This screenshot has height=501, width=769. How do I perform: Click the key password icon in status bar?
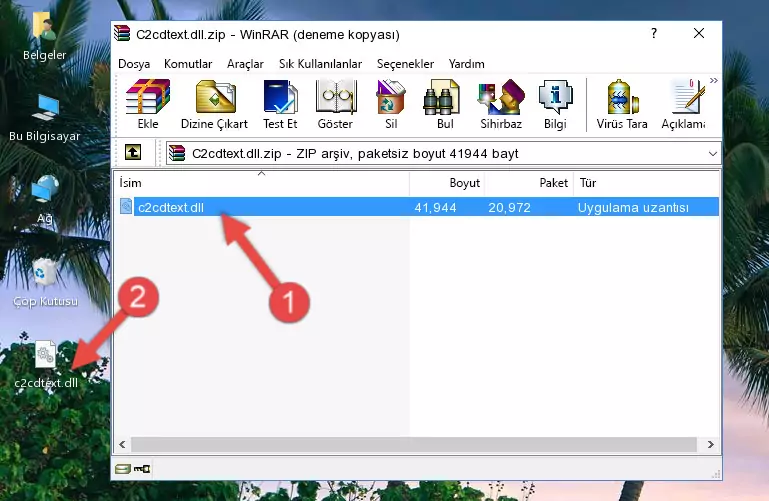142,469
